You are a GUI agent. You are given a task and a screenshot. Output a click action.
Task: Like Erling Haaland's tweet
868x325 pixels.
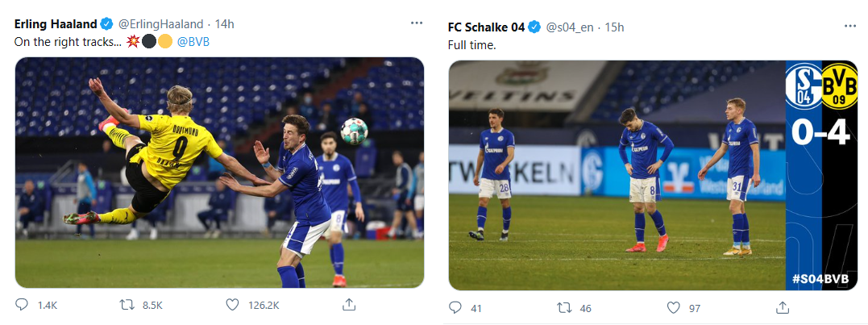pos(234,305)
